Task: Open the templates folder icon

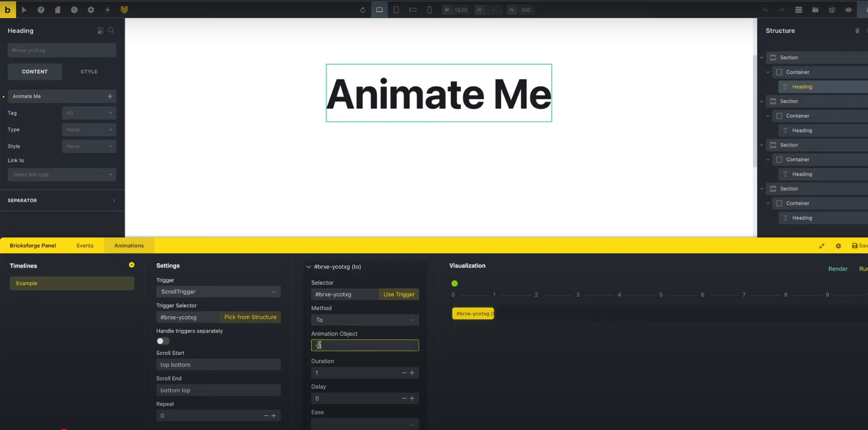Action: point(815,10)
